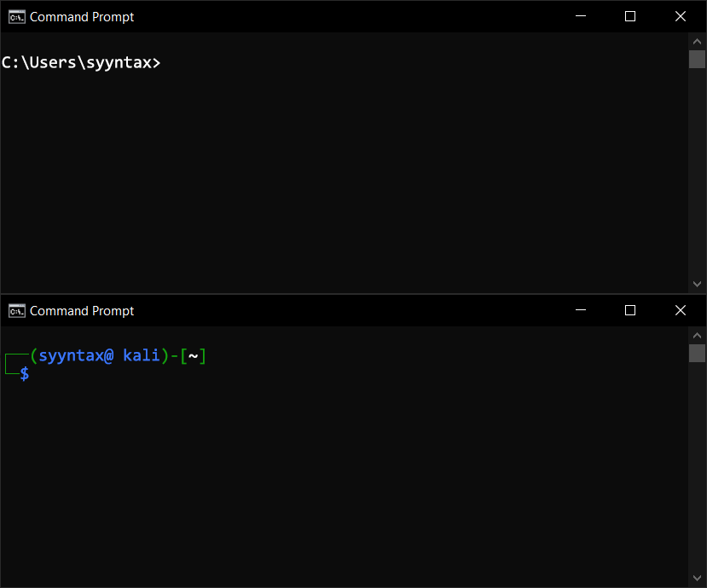Minimize the top Command Prompt window
Image resolution: width=707 pixels, height=588 pixels.
[581, 16]
